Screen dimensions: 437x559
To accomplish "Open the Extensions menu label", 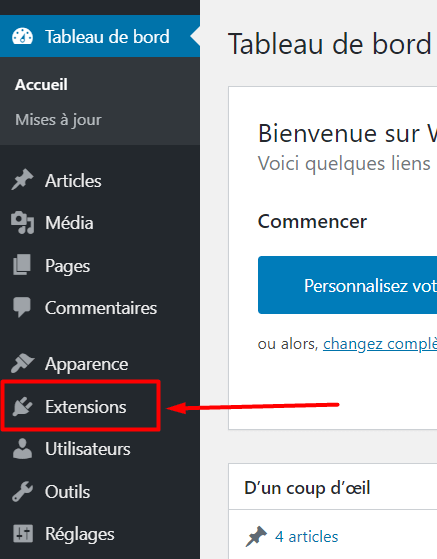I will point(86,407).
